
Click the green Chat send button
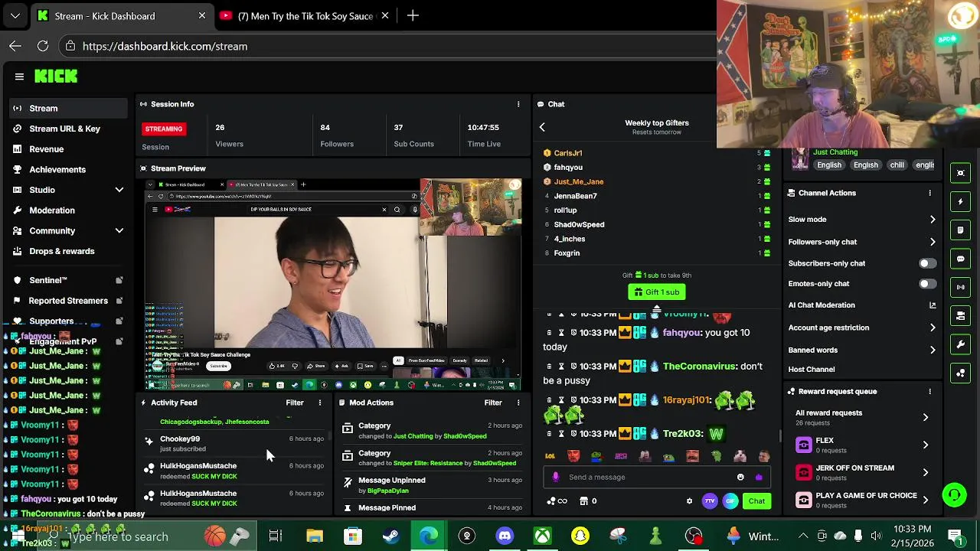click(x=756, y=501)
